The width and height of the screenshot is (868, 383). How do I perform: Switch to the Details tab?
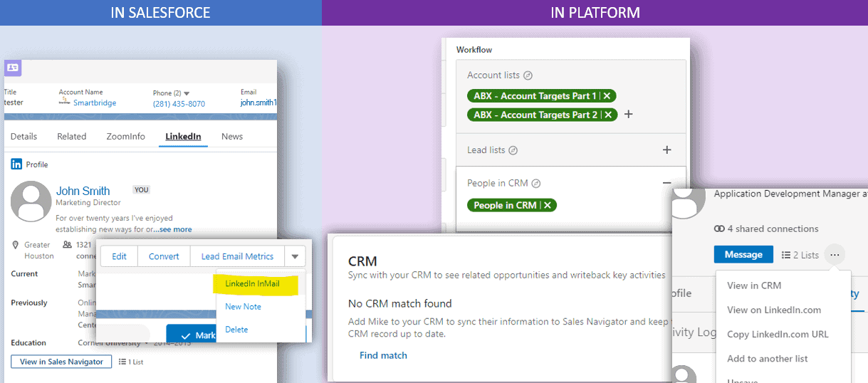(23, 136)
